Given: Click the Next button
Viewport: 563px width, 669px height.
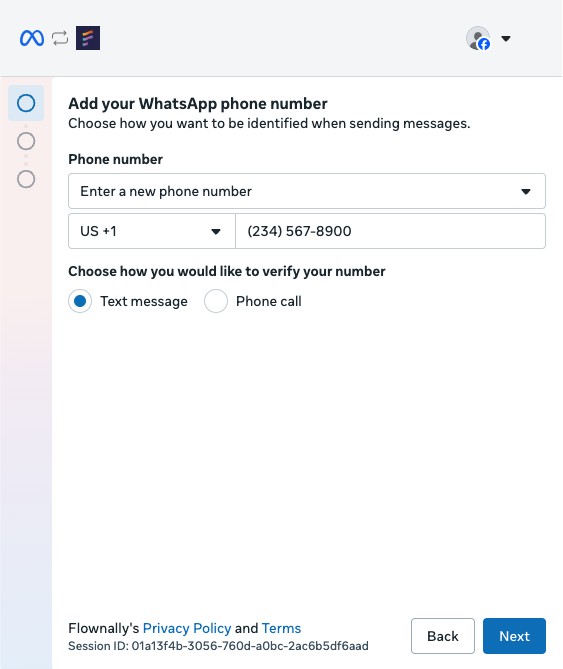Looking at the screenshot, I should click(514, 636).
